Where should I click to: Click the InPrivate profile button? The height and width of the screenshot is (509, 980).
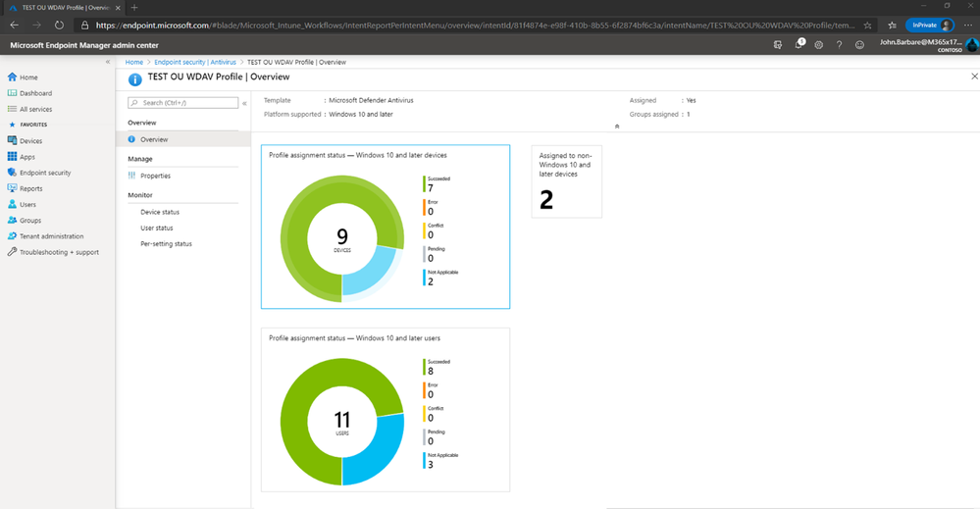coord(930,25)
